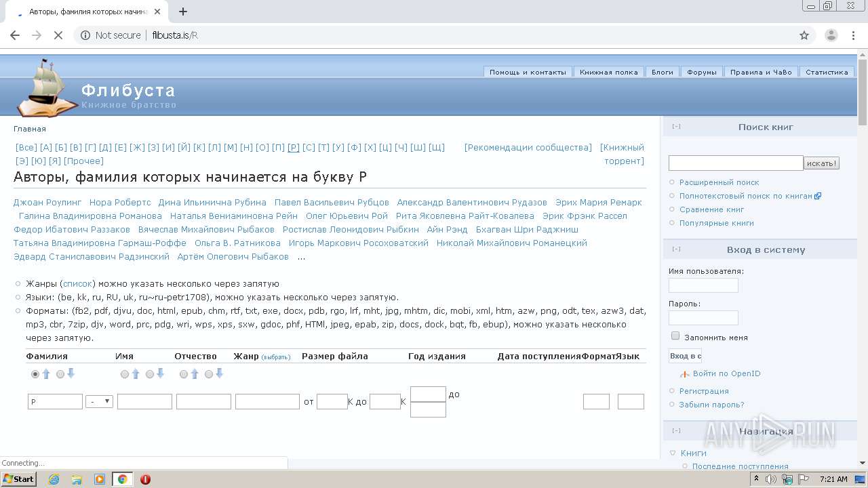Collapse the Вход в систему block
The image size is (868, 488).
tap(676, 249)
